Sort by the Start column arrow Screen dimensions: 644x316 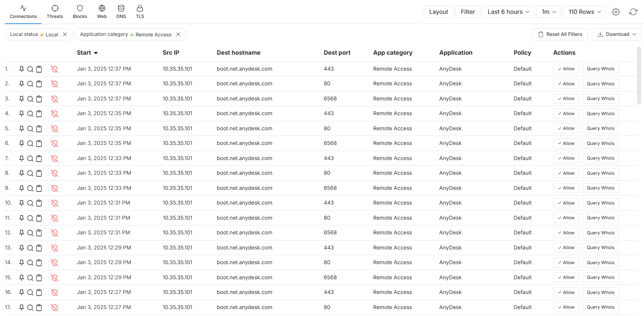point(96,53)
